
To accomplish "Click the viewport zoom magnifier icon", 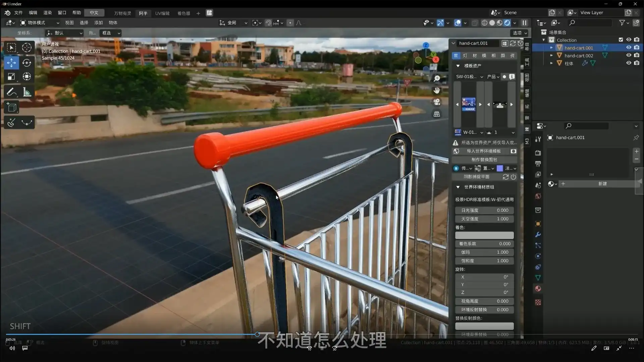I will (x=437, y=78).
